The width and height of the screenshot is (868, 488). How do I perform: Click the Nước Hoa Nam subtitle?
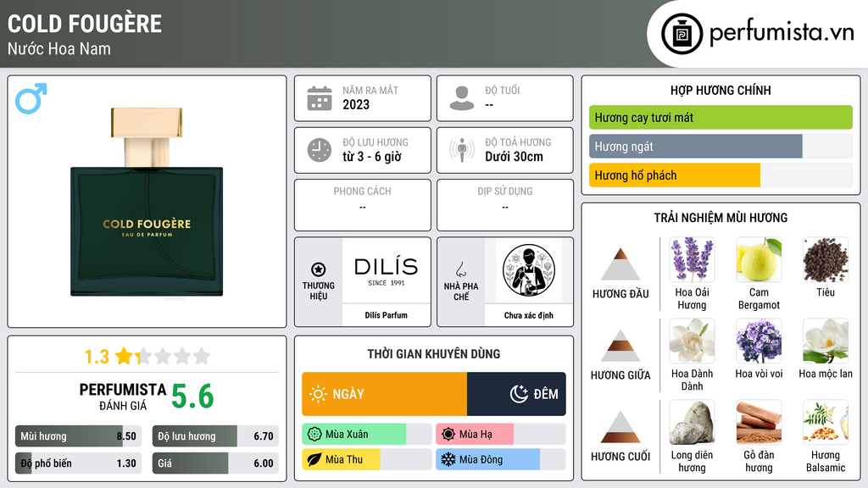[x=59, y=48]
